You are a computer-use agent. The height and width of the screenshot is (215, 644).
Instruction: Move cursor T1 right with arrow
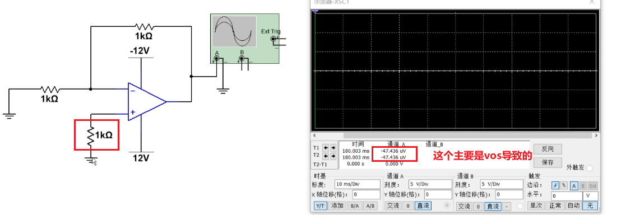click(x=333, y=148)
